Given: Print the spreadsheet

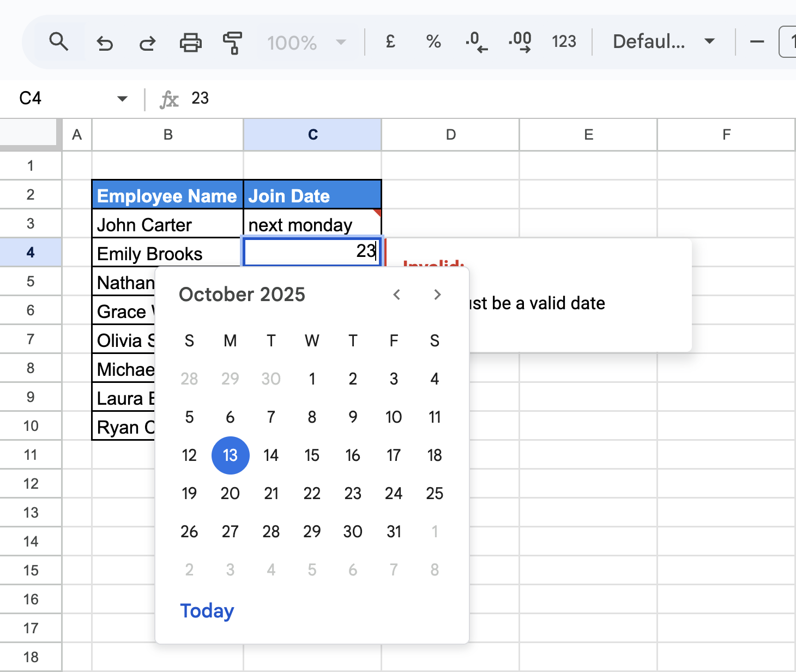Looking at the screenshot, I should (190, 42).
